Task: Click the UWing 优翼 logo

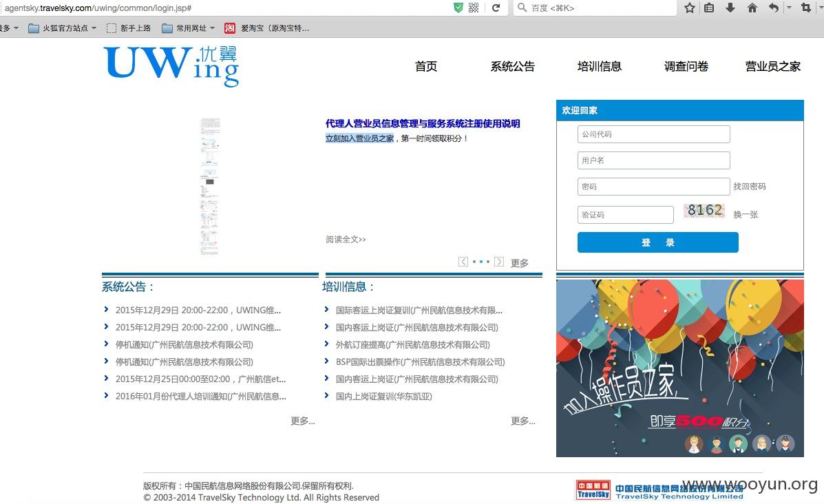Action: point(171,66)
